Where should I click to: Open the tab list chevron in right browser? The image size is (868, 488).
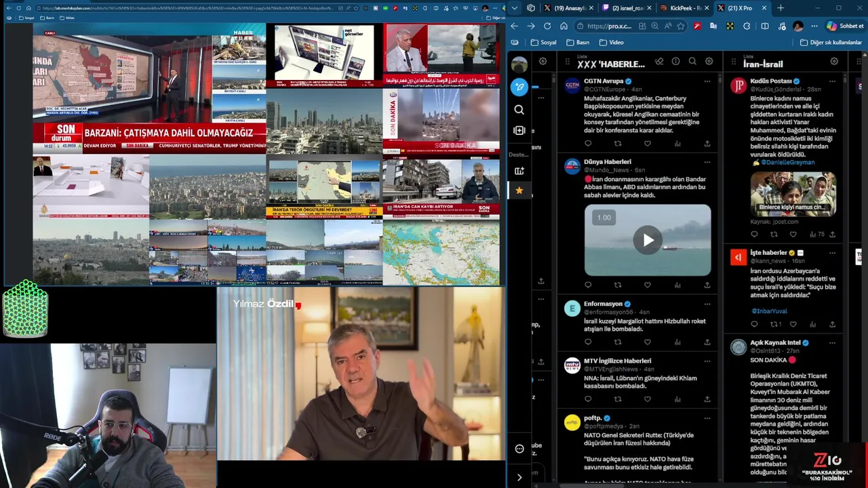pos(515,8)
